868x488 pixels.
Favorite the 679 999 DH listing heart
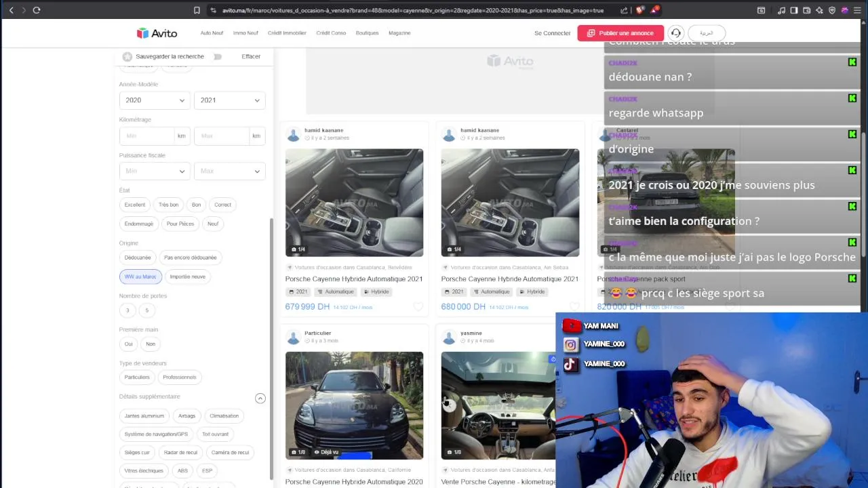click(418, 307)
